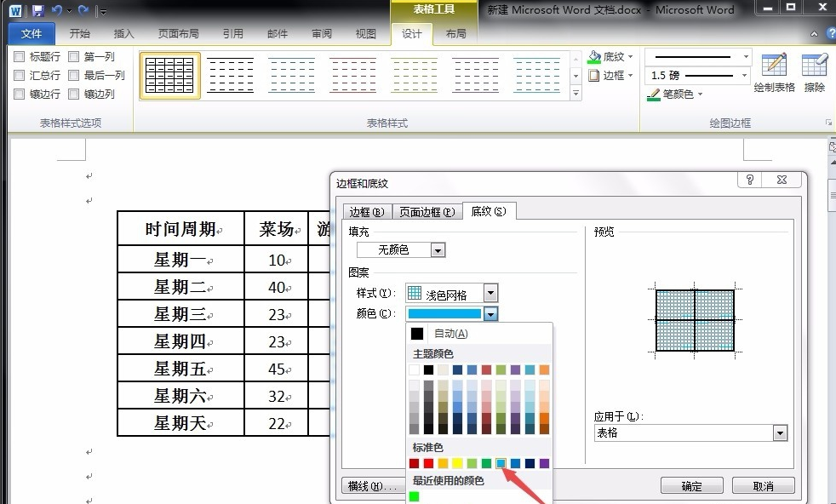Click the 横线(H)... button
The image size is (836, 504).
pos(373,486)
